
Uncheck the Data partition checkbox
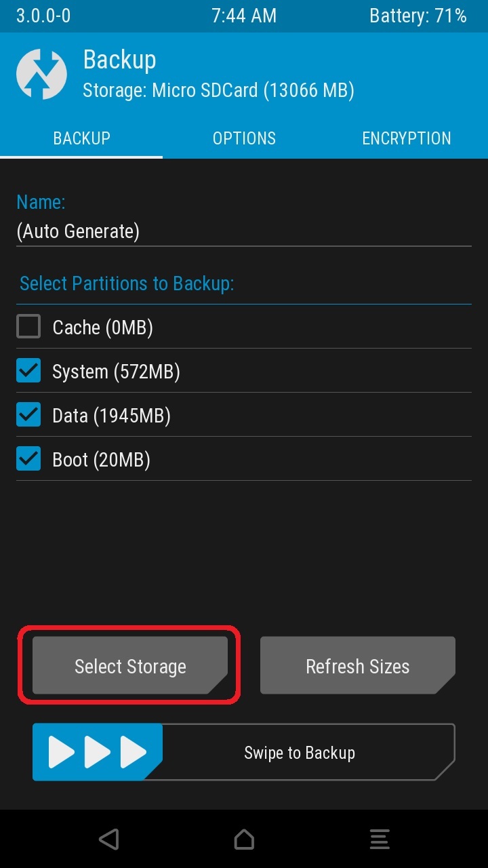28,415
